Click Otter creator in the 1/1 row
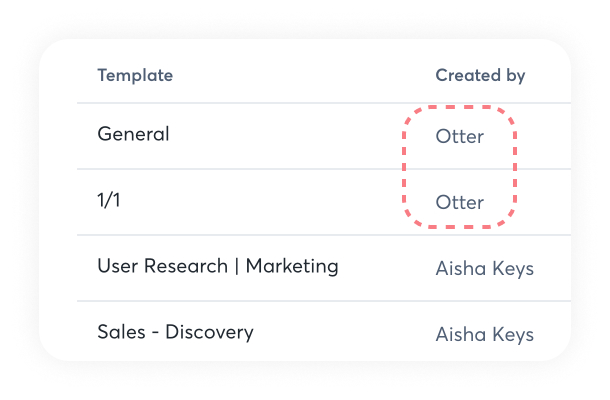 [460, 203]
